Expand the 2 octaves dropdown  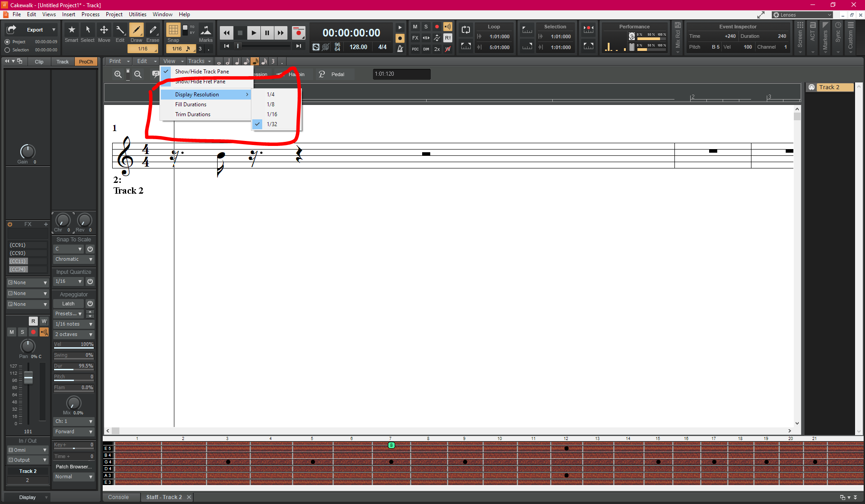point(74,335)
